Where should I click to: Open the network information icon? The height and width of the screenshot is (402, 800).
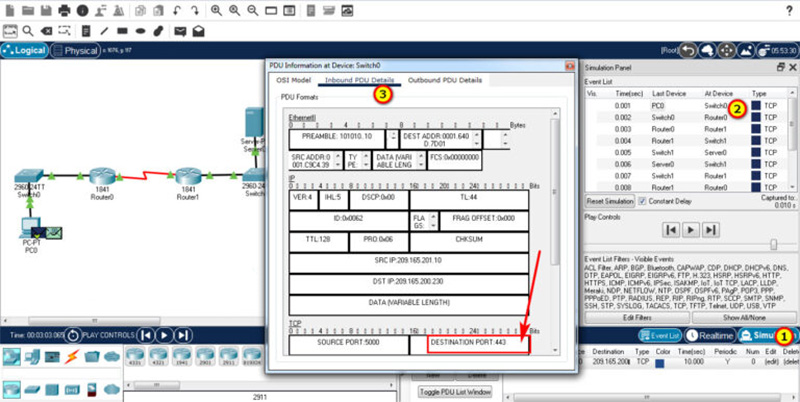[x=82, y=10]
